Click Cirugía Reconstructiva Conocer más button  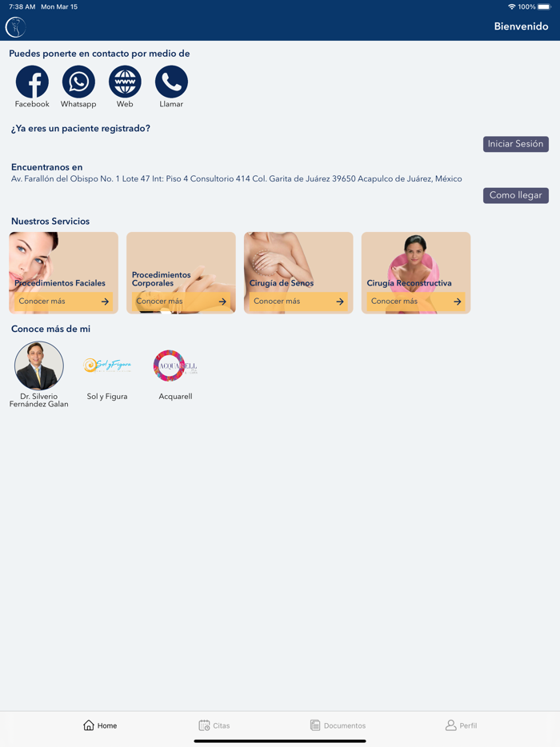(415, 301)
